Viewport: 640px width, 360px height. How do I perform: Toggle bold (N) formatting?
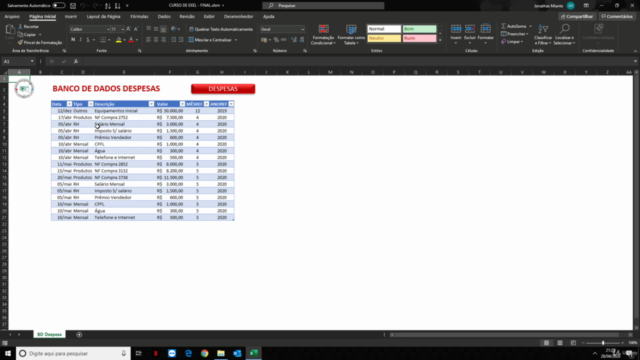point(73,40)
